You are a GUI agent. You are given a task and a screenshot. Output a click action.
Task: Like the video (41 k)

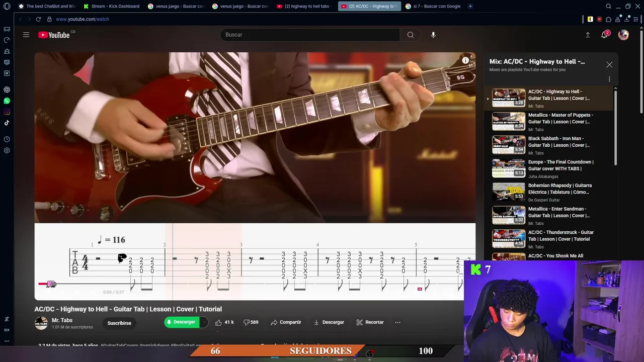pyautogui.click(x=224, y=322)
